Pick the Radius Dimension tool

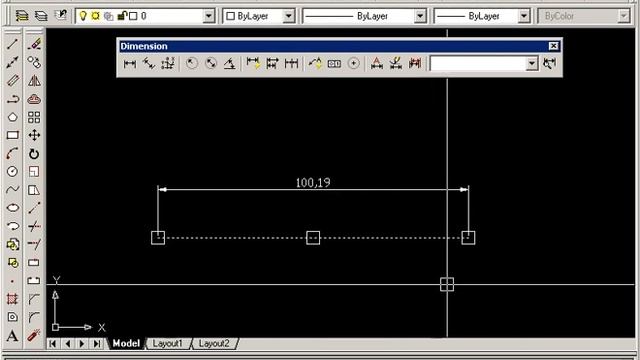[x=191, y=64]
